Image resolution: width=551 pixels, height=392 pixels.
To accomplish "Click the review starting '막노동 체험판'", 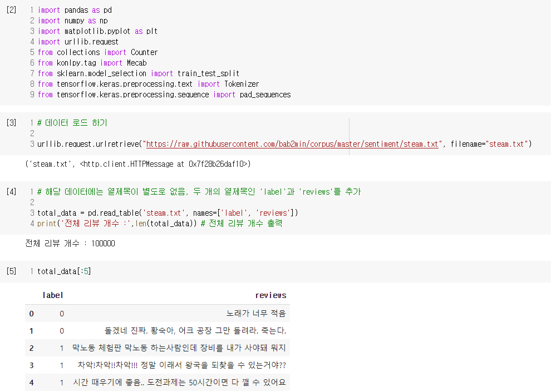I will coord(179,348).
